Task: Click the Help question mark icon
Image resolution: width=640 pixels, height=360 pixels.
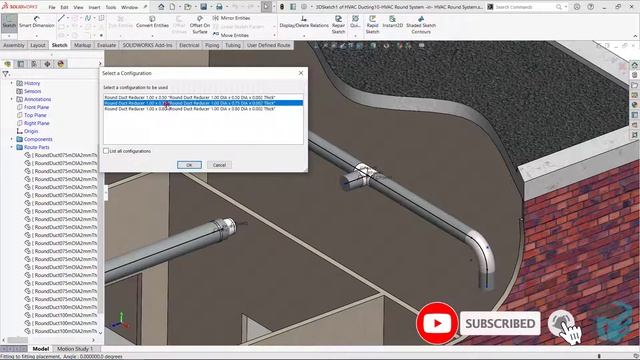Action: [x=591, y=7]
